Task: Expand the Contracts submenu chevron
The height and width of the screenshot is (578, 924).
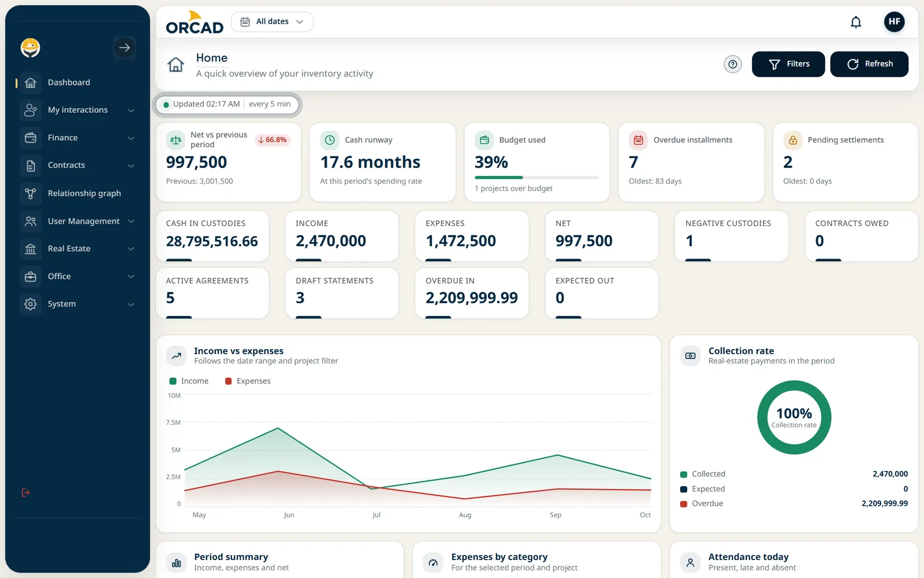Action: (131, 166)
